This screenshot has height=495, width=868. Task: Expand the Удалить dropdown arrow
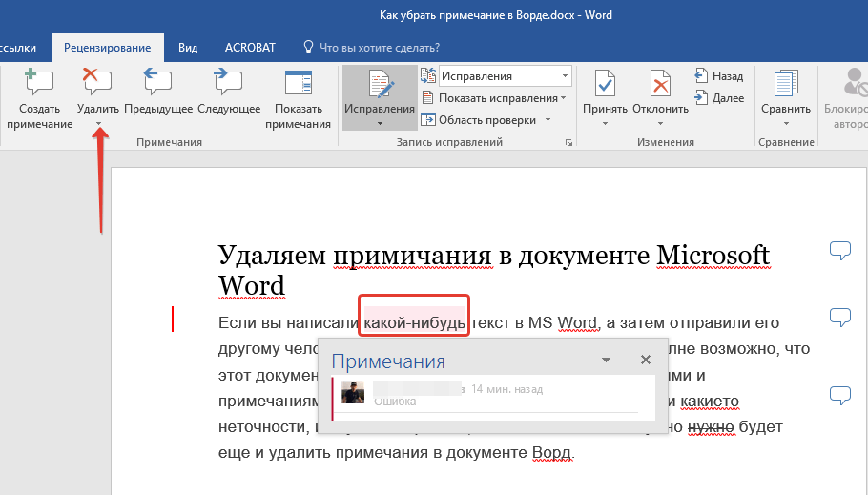click(97, 123)
